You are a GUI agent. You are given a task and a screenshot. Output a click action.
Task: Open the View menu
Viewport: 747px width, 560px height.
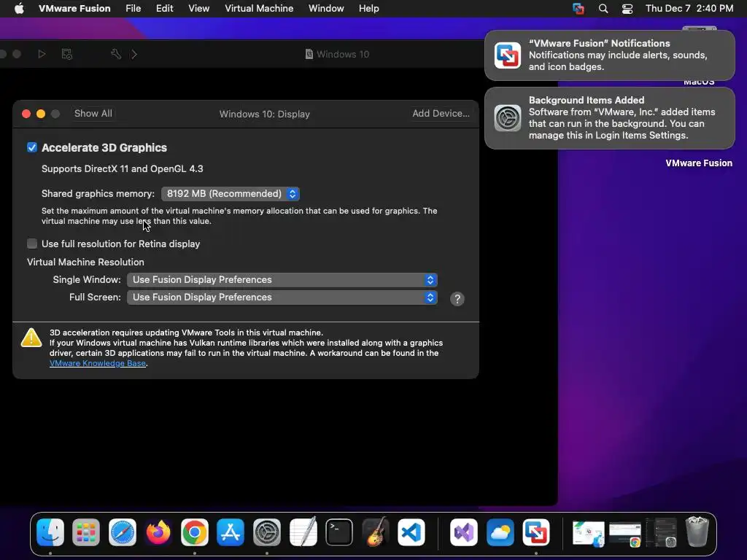[x=198, y=9]
